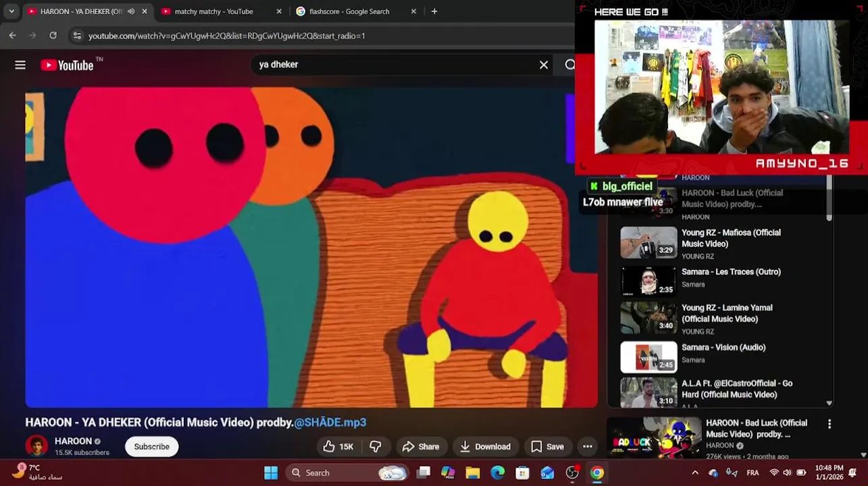Screen dimensions: 868x486
Task: Open HAROON channel name link
Action: pos(73,441)
